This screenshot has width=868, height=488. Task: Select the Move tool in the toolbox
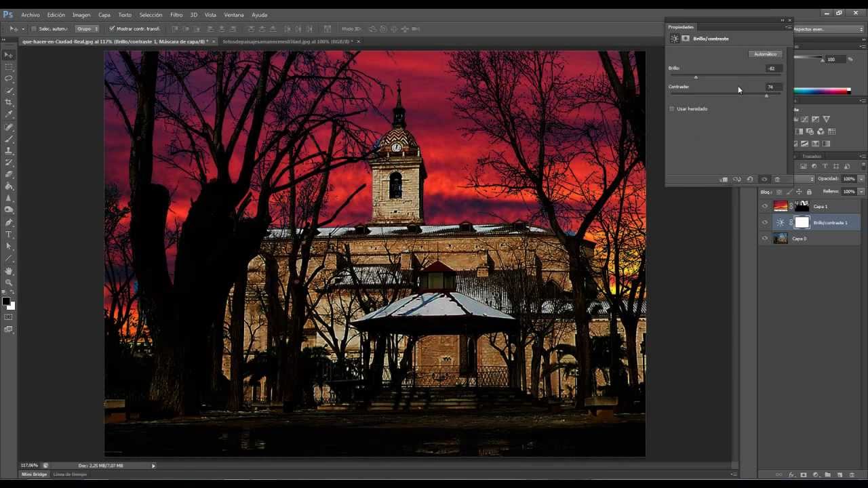tap(9, 55)
